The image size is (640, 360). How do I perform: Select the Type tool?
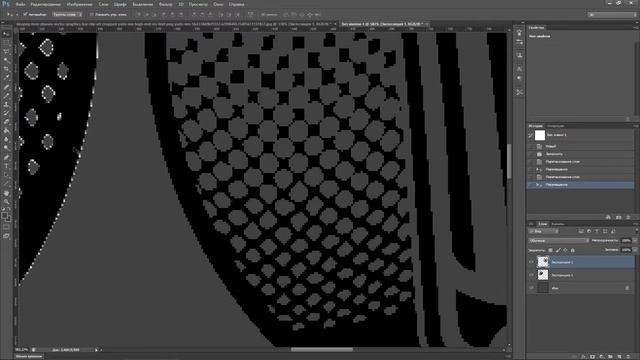coord(6,166)
